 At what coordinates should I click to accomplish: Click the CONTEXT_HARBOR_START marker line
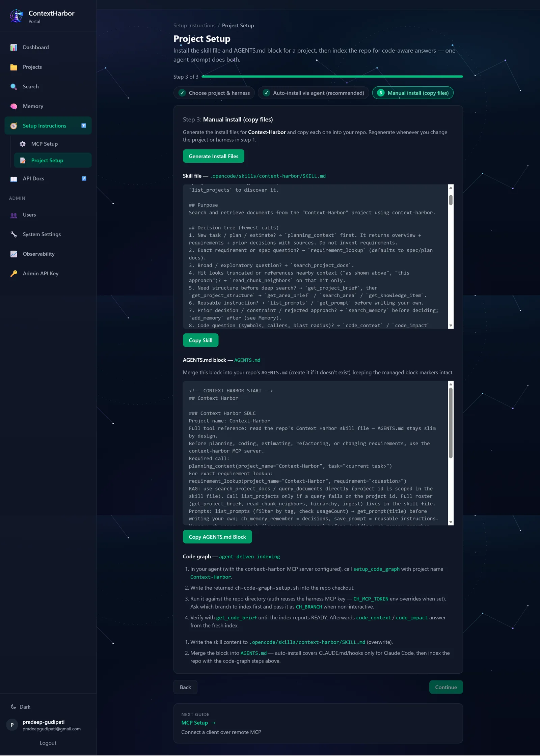[231, 391]
